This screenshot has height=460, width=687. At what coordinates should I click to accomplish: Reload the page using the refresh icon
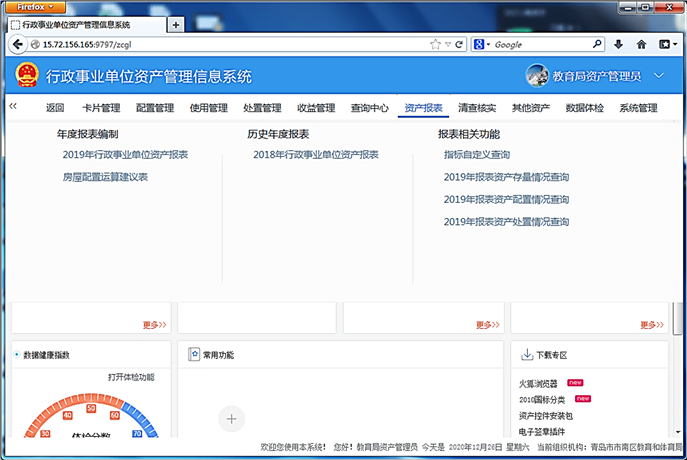459,44
